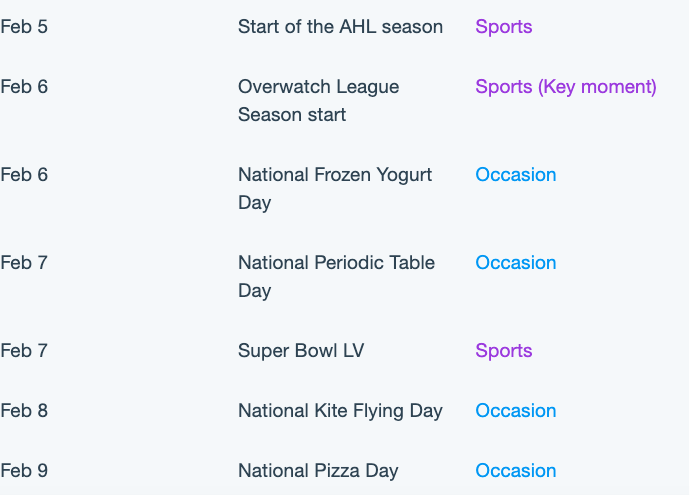Select the National Kite Flying Day entry
The height and width of the screenshot is (495, 690).
click(x=340, y=411)
